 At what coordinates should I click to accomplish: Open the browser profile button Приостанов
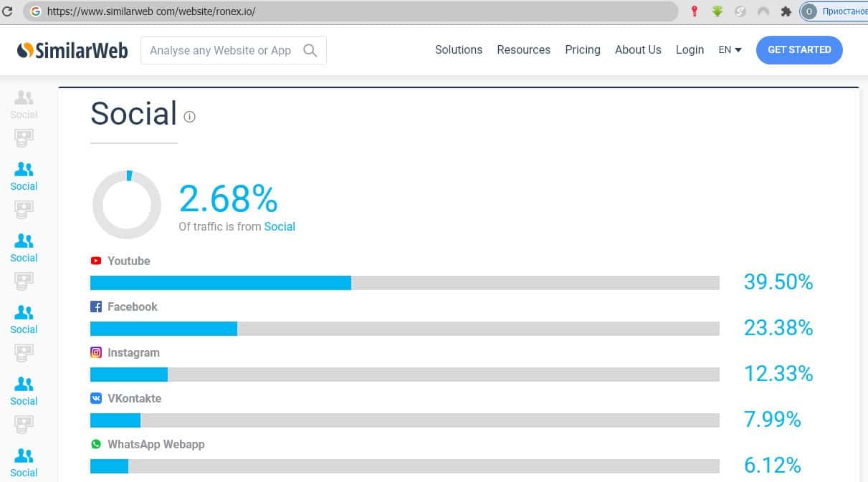click(834, 11)
